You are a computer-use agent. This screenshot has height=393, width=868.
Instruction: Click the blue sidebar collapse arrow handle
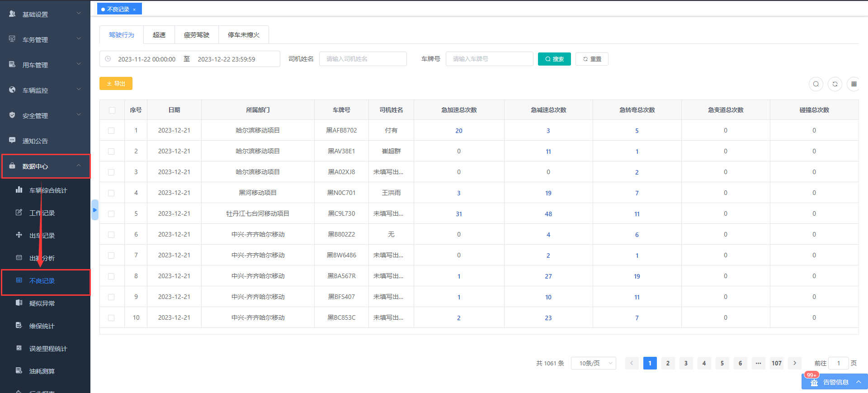pos(94,210)
